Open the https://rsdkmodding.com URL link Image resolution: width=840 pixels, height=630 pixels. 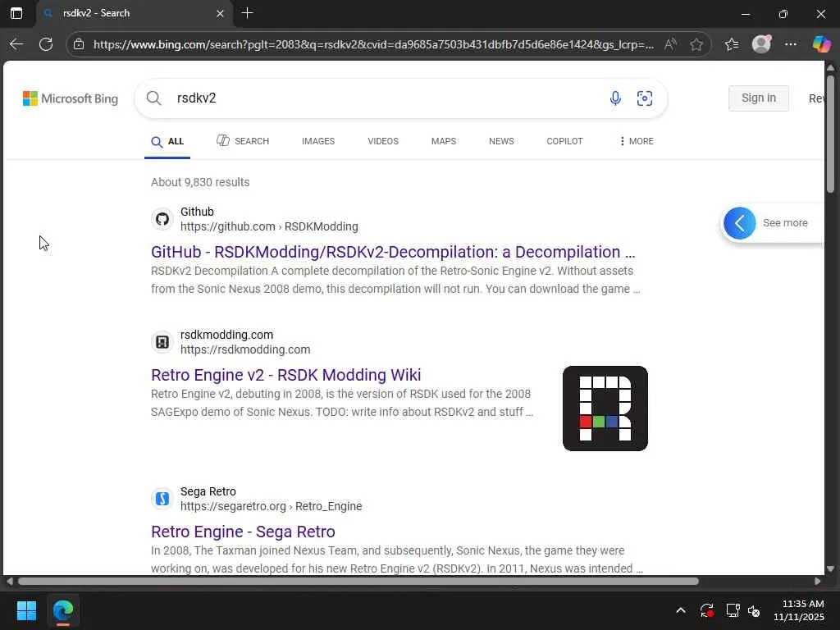click(x=245, y=349)
